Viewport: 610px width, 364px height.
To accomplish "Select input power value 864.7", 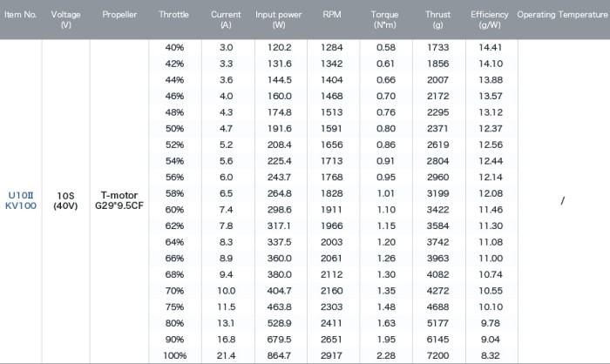I will pyautogui.click(x=280, y=355).
